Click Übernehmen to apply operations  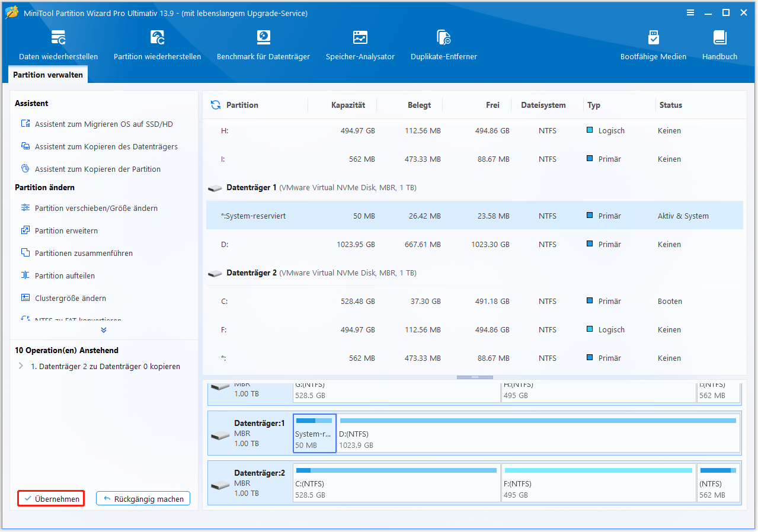pyautogui.click(x=51, y=499)
